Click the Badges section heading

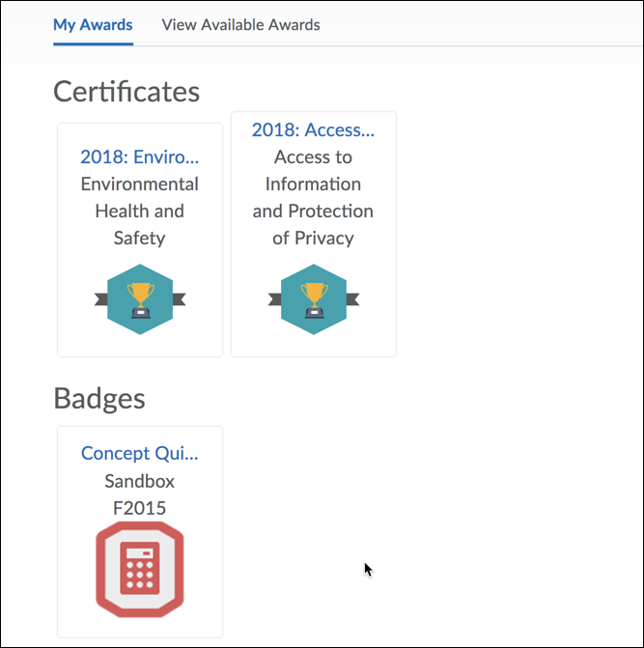(99, 398)
